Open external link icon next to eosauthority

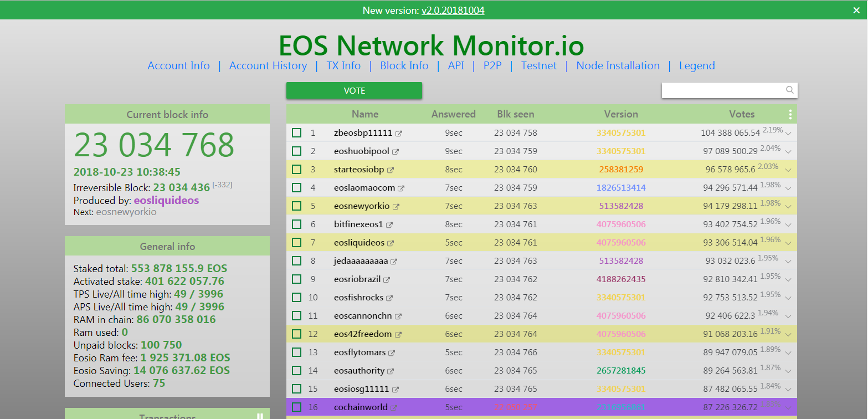tap(391, 371)
